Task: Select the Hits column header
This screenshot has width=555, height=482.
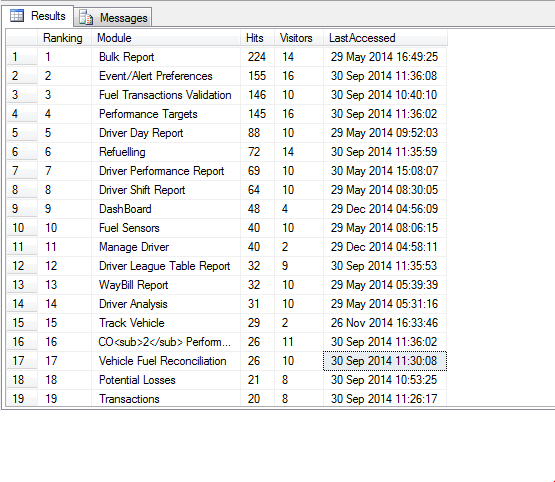Action: pos(257,38)
